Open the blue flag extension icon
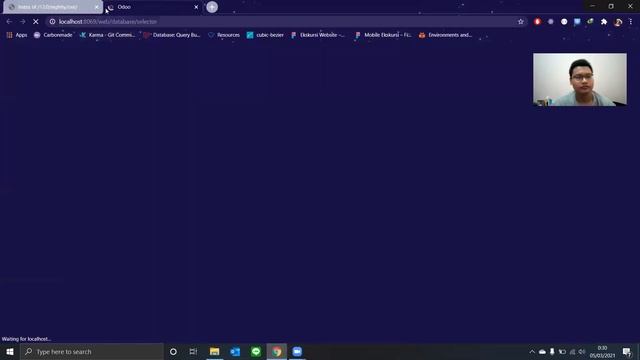 pos(577,22)
